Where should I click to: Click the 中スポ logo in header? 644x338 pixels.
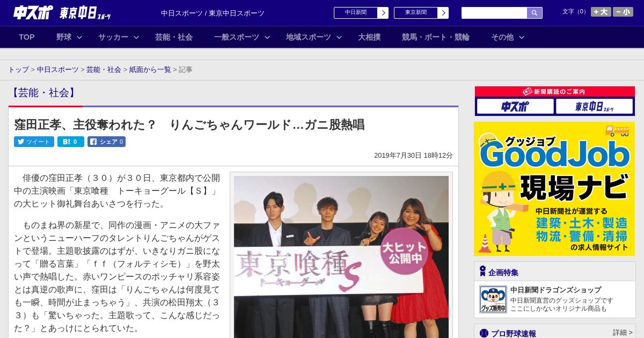[33, 13]
